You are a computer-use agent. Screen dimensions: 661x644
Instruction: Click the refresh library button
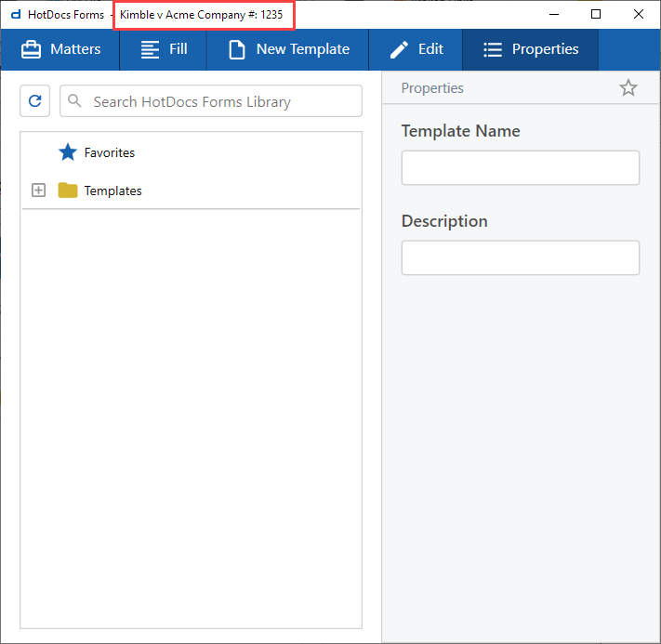point(35,100)
